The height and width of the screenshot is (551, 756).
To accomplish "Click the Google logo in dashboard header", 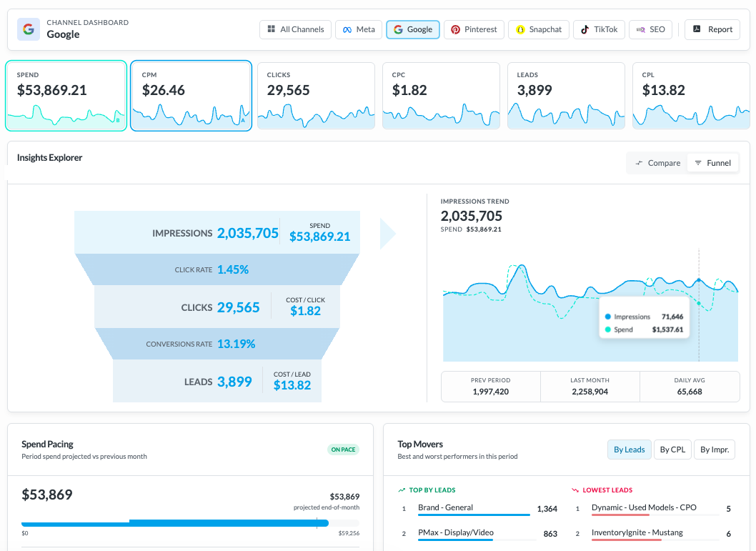I will pyautogui.click(x=29, y=29).
